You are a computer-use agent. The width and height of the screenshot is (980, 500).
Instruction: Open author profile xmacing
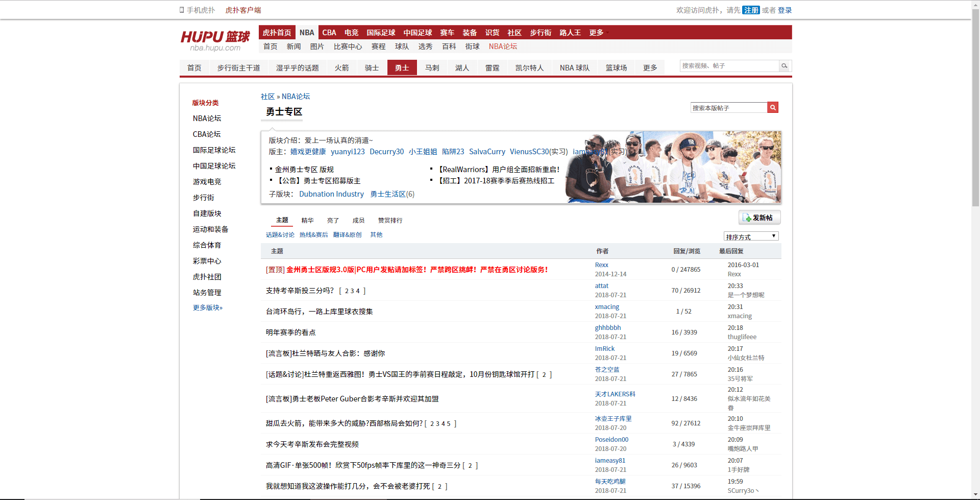click(x=607, y=307)
